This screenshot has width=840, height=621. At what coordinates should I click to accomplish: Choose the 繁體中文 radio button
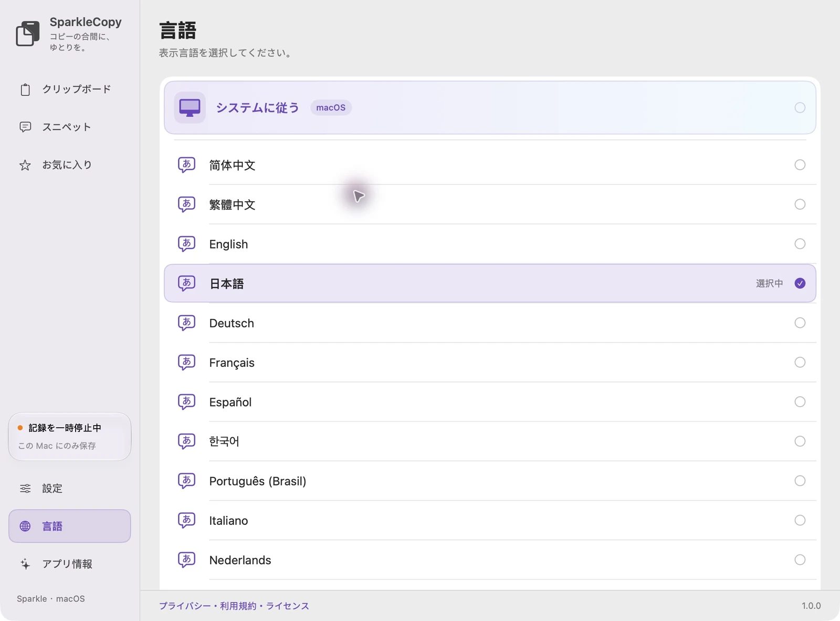coord(800,204)
